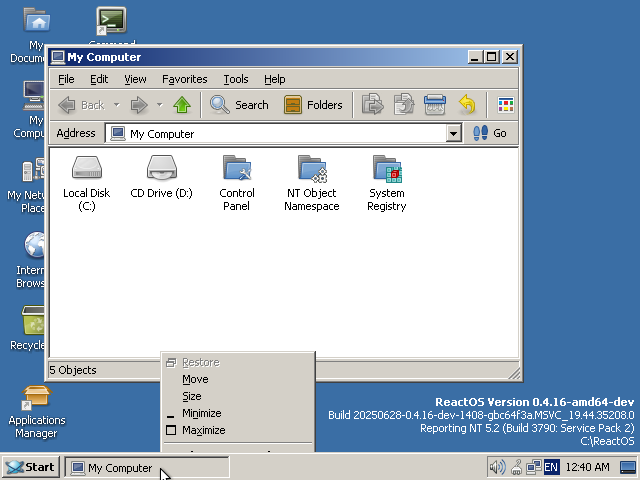Click the network connection tray icon
640x480 pixels.
pyautogui.click(x=533, y=467)
